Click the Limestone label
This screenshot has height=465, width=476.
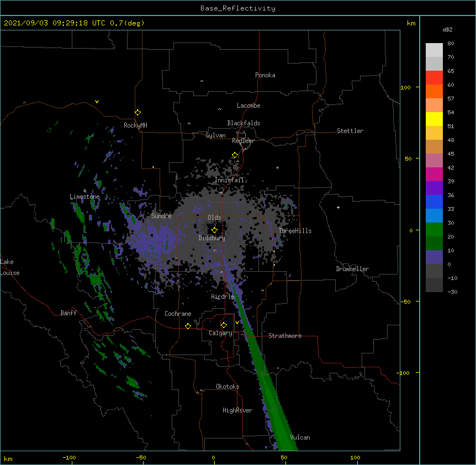point(84,197)
